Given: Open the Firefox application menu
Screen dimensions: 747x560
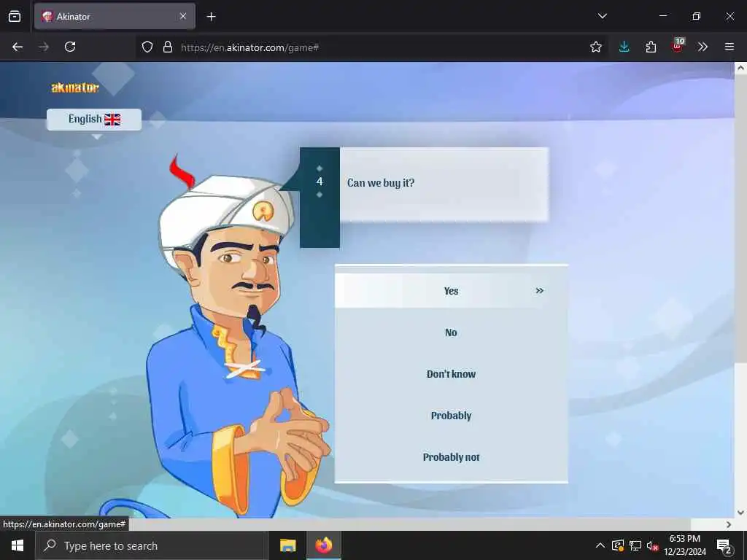Looking at the screenshot, I should (729, 47).
